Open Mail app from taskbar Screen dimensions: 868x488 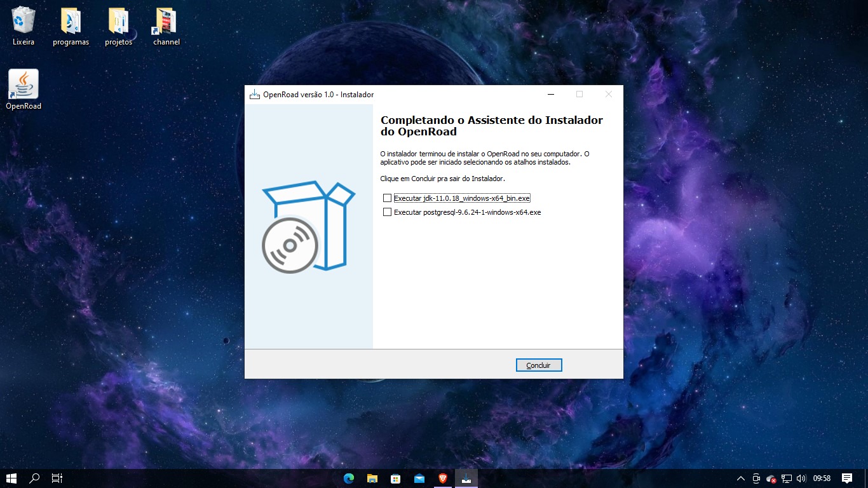click(x=419, y=478)
